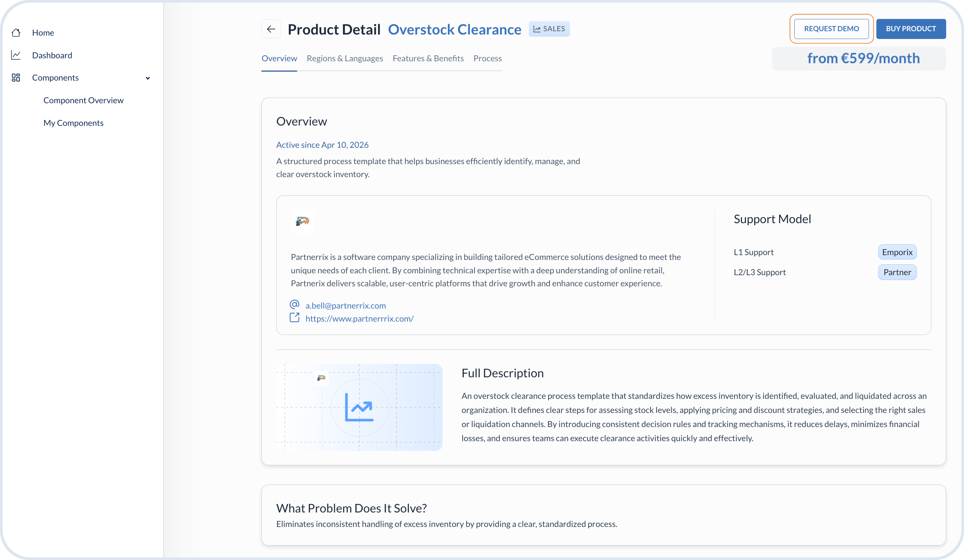Open the https://www.partnerrrix.com/ website link
Viewport: 964px width, 560px height.
coord(359,318)
